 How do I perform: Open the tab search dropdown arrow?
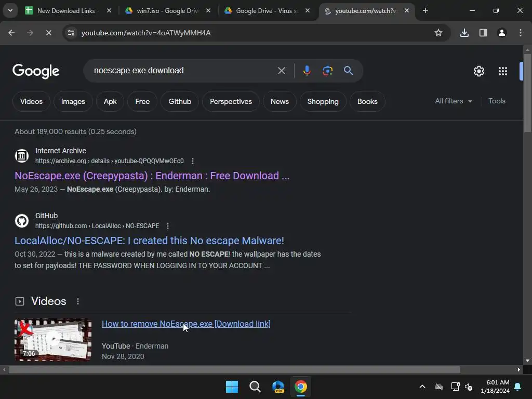click(x=10, y=10)
